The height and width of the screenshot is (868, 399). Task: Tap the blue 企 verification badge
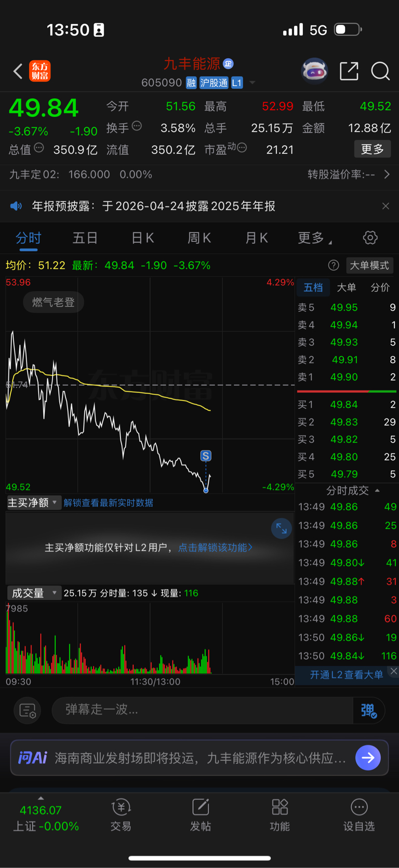[x=228, y=63]
